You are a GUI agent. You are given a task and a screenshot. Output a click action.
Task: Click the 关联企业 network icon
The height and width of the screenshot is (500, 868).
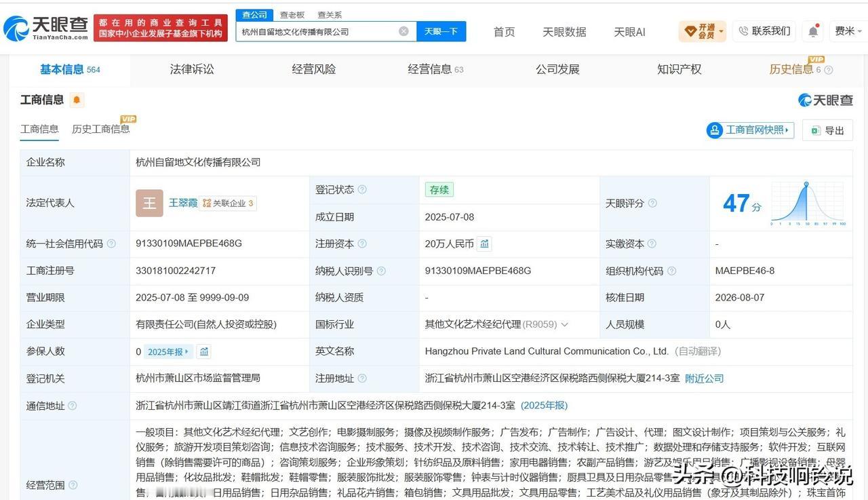pos(207,203)
